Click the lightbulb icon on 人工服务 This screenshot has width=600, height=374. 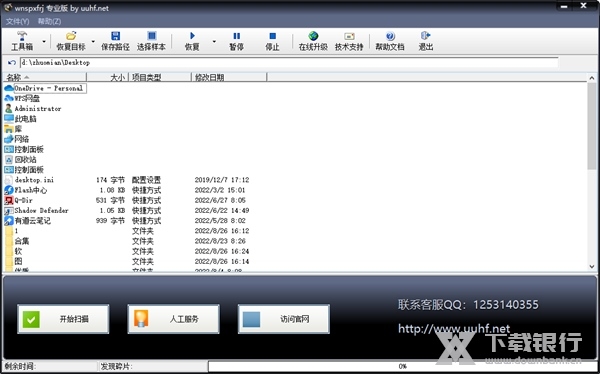pyautogui.click(x=141, y=319)
